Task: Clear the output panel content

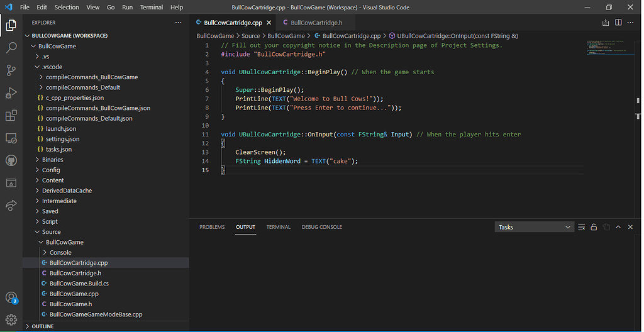Action: (582, 227)
